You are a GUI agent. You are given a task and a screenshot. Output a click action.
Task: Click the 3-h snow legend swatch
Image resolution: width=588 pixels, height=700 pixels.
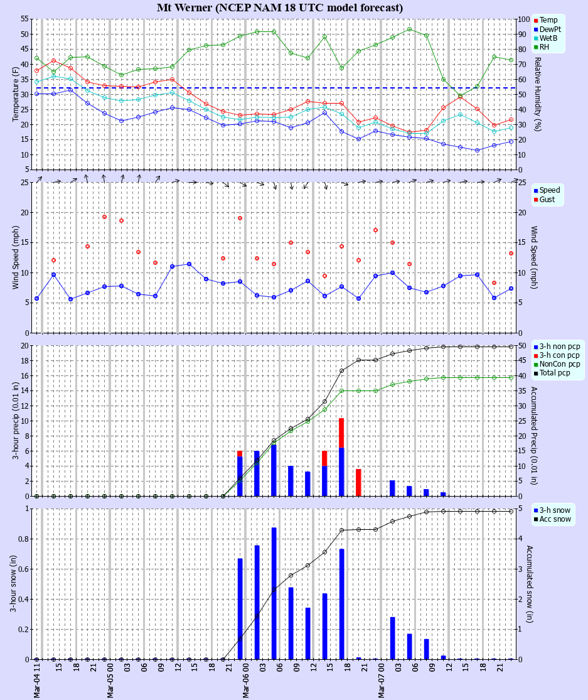coord(536,509)
